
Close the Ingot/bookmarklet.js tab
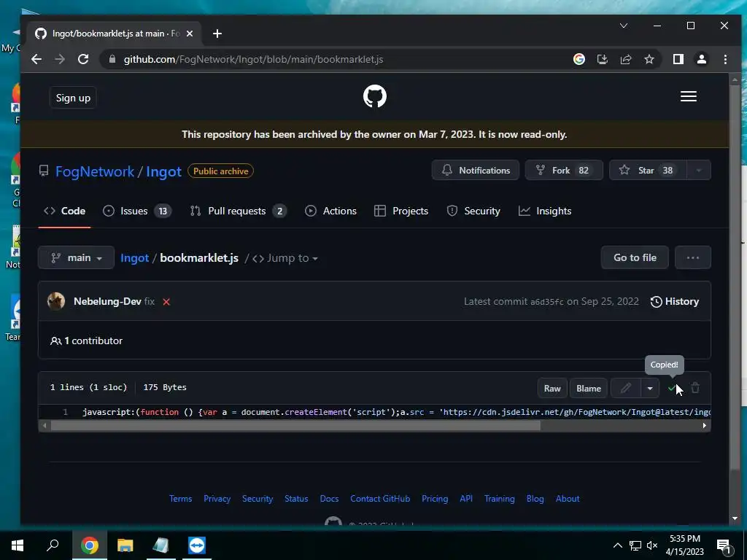[x=190, y=34]
